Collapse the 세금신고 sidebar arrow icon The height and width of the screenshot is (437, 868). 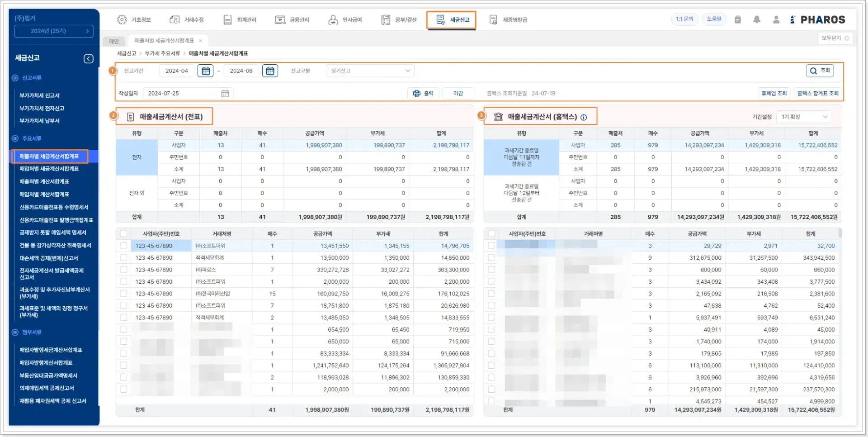(x=89, y=59)
